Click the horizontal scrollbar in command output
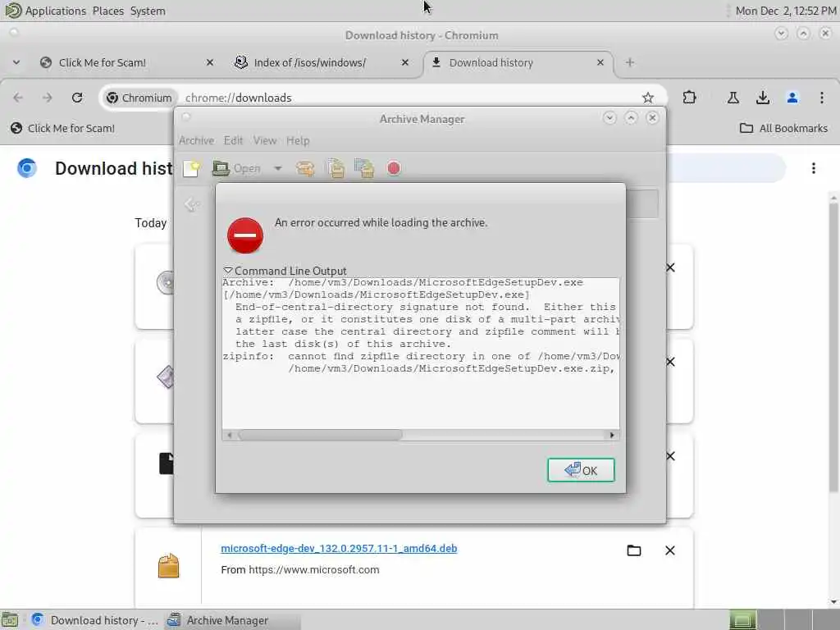Viewport: 840px width, 630px height. [321, 435]
